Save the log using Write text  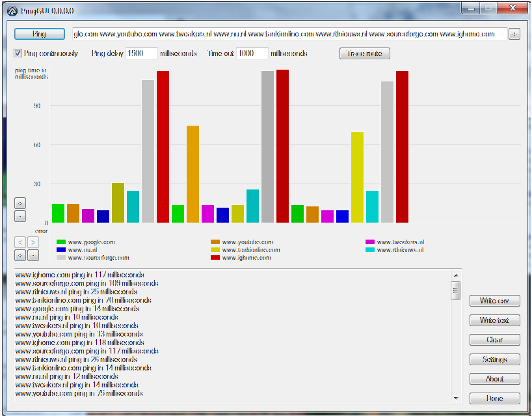click(x=495, y=320)
